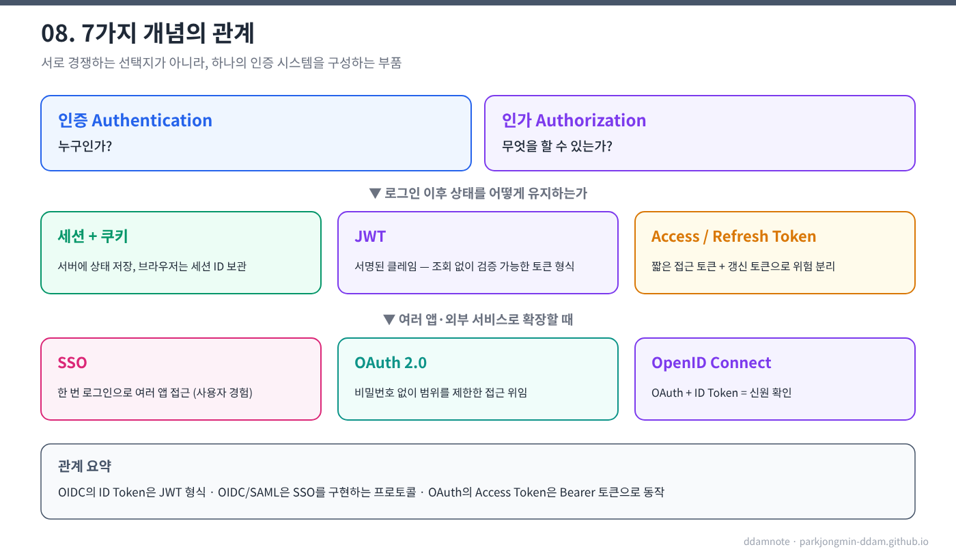Select the 'Access / Refresh Token' heading
Viewport: 956px width, 560px height.
tap(734, 236)
